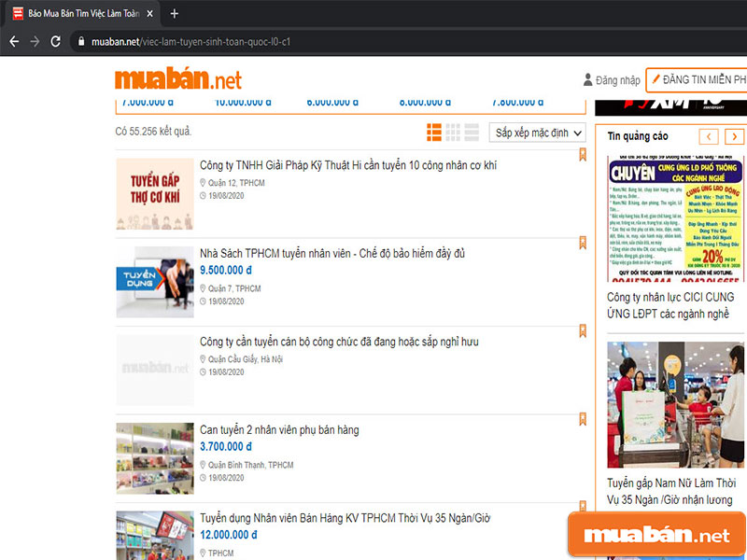Click Quận Bình Thạnh, TPHCM location
Image resolution: width=747 pixels, height=560 pixels.
pyautogui.click(x=250, y=465)
